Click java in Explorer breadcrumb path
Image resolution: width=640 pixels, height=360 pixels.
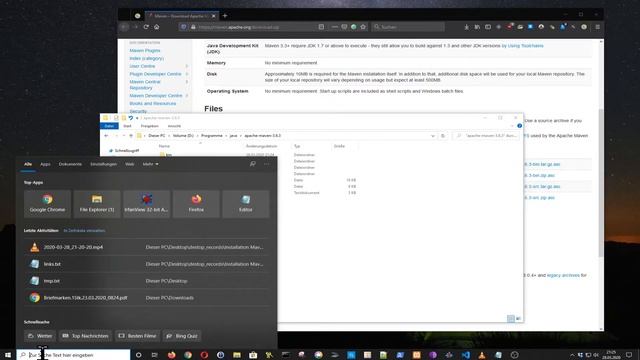(233, 136)
